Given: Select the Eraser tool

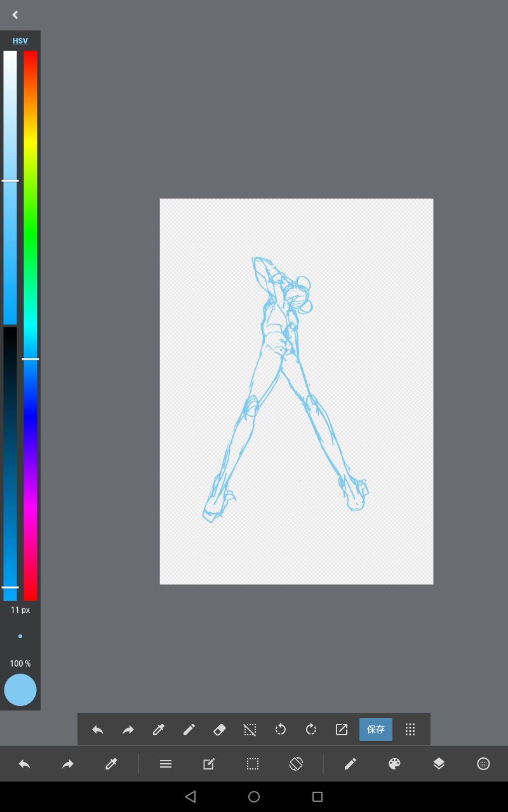Looking at the screenshot, I should click(220, 730).
